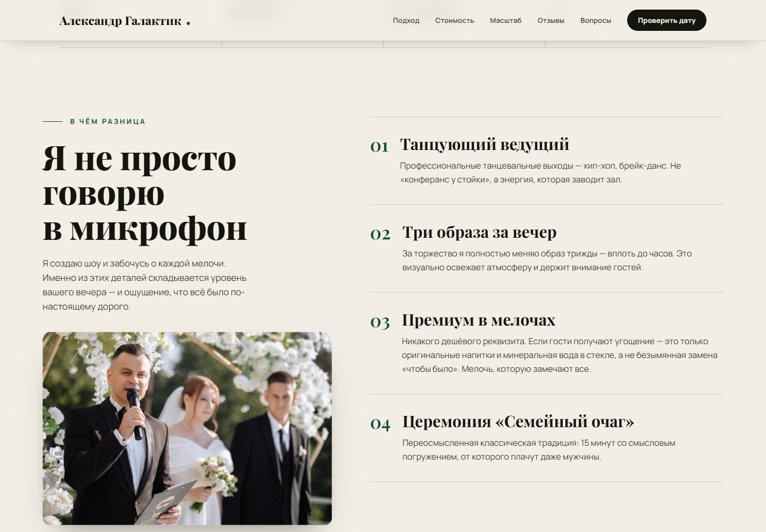This screenshot has width=766, height=532.
Task: Select the Масштаб menu item
Action: pos(505,21)
